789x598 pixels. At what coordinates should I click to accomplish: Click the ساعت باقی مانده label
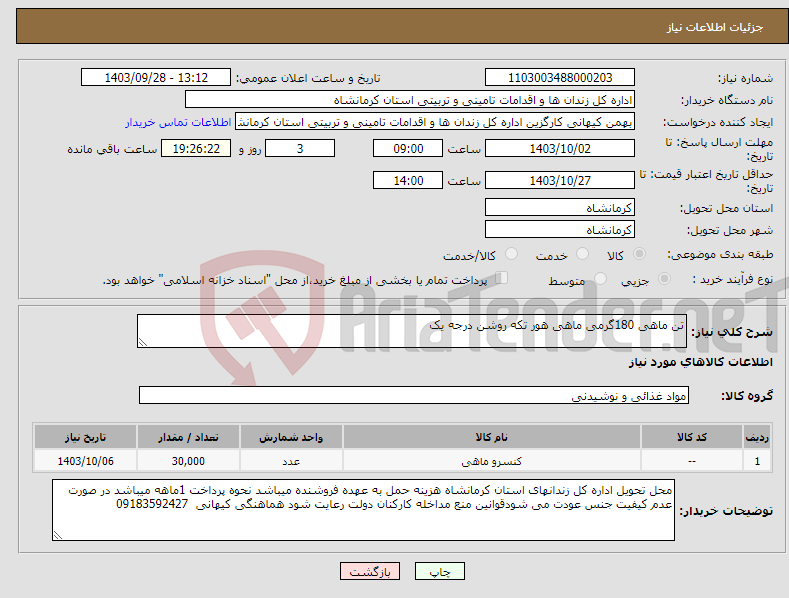click(x=112, y=150)
